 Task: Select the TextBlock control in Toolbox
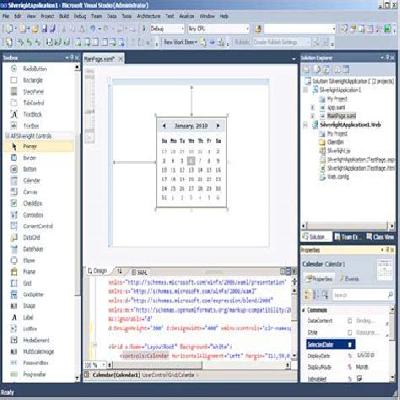click(x=32, y=114)
